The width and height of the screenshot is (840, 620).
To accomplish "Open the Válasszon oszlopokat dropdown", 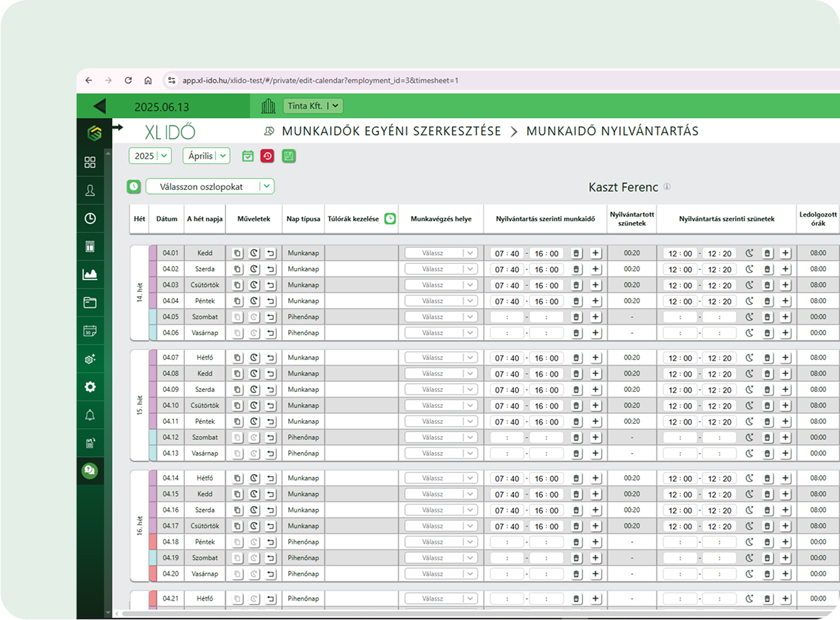I will [210, 187].
